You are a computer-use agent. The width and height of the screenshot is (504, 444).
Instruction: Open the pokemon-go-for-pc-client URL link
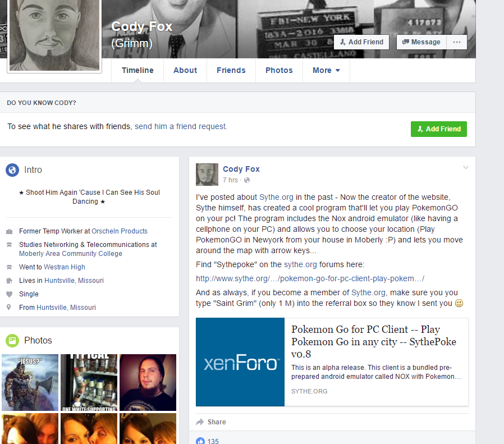point(310,278)
